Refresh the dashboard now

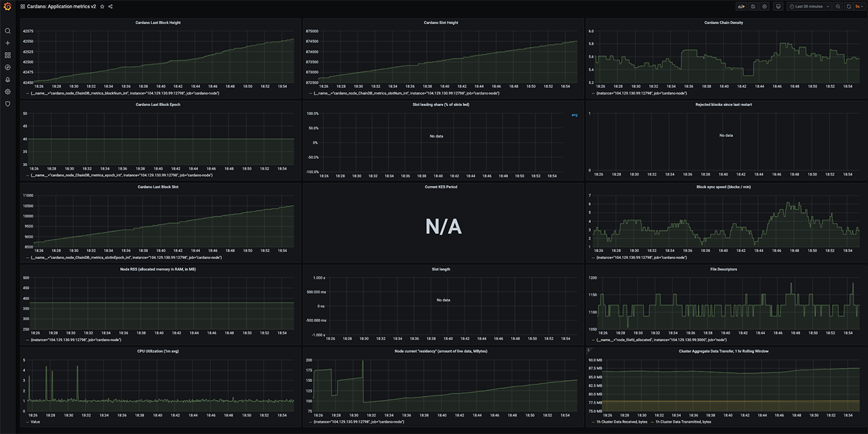tap(849, 6)
